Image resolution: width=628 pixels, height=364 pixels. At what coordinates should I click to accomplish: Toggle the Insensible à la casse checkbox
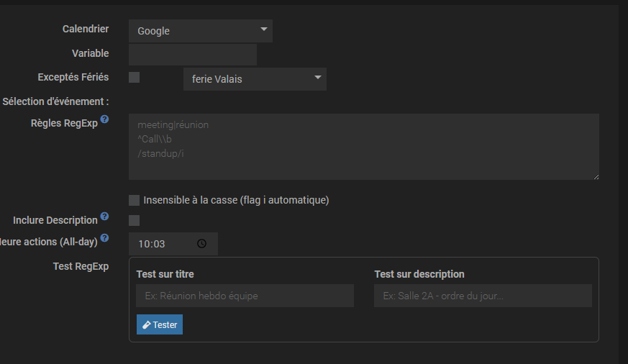(x=134, y=200)
